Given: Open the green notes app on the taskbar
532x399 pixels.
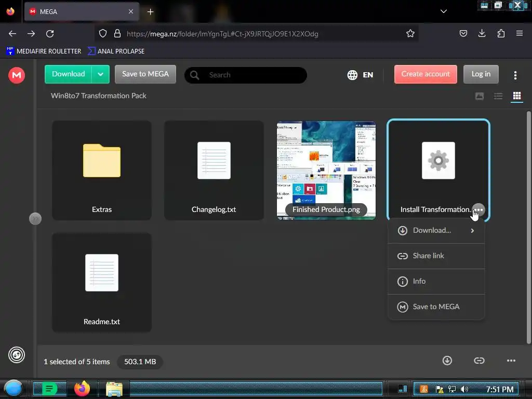Looking at the screenshot, I should 49,389.
